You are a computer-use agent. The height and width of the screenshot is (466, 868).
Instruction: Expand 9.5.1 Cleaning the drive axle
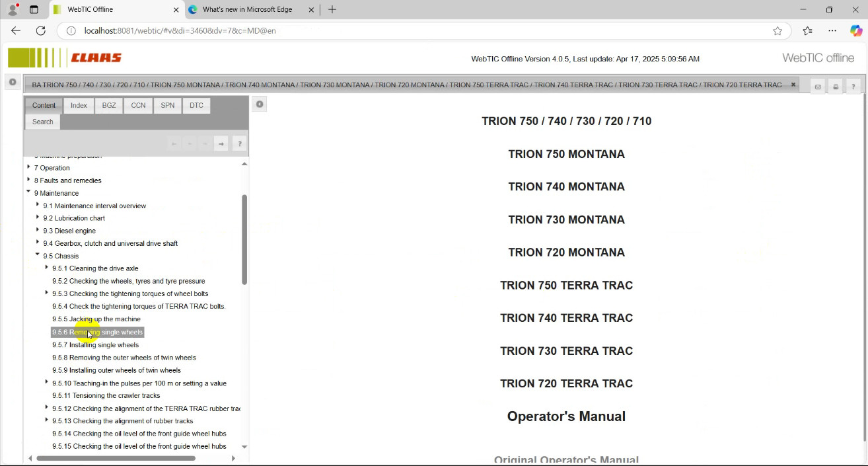coord(46,268)
